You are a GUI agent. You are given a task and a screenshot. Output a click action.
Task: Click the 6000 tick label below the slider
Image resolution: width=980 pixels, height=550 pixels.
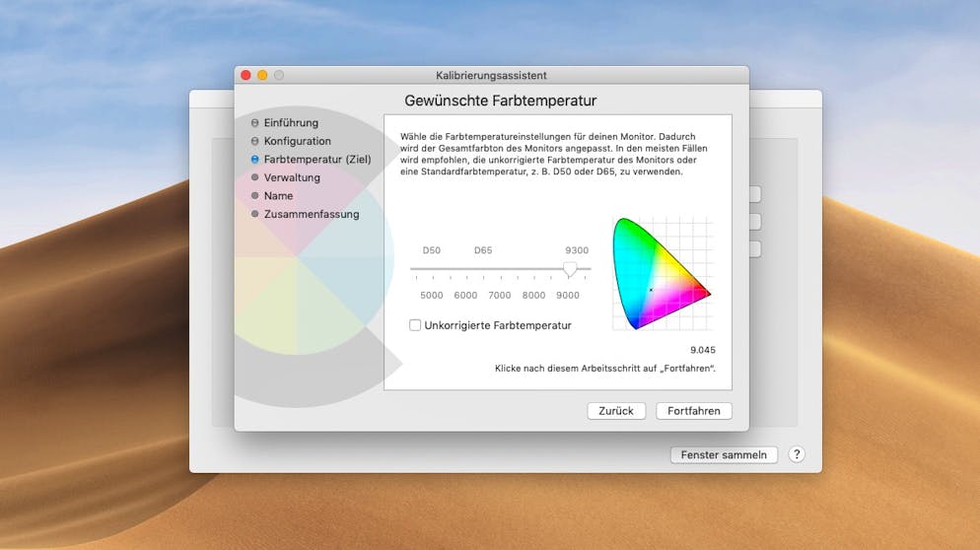(465, 295)
